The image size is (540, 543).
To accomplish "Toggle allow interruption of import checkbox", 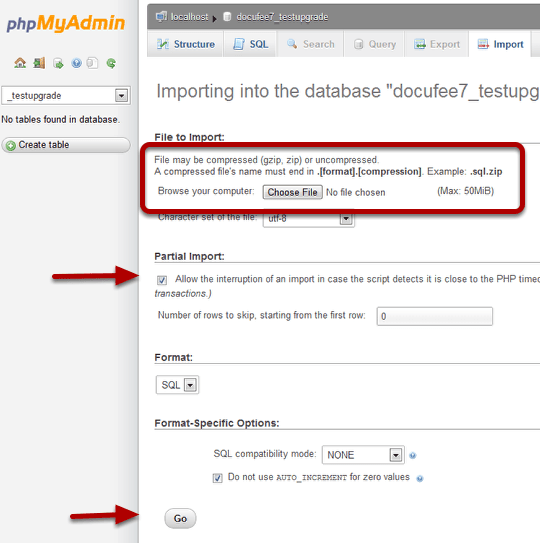I will click(x=162, y=280).
